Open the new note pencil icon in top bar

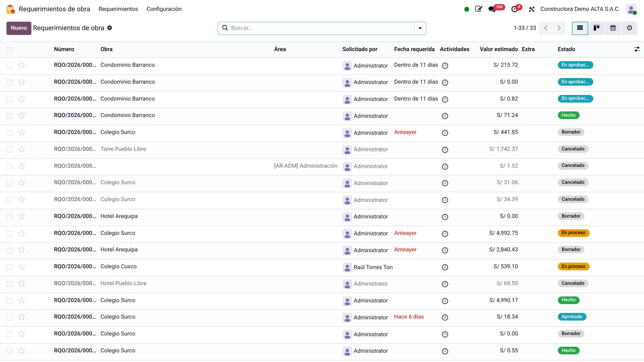coord(479,9)
